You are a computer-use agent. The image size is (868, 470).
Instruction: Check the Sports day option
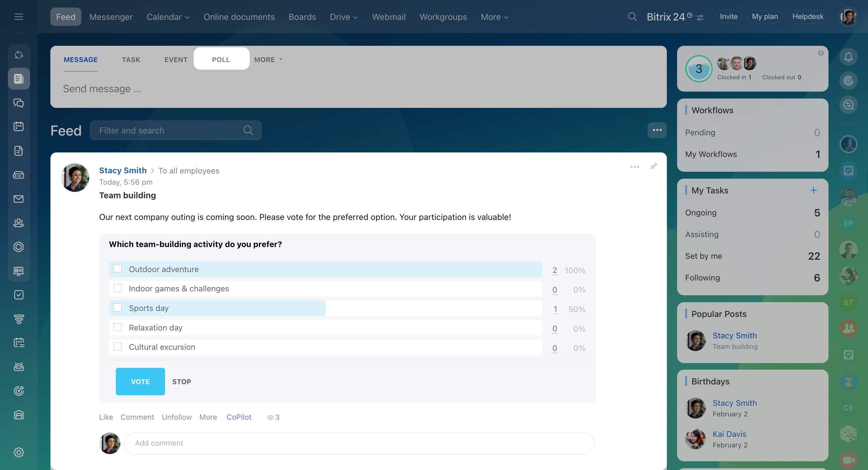[117, 308]
